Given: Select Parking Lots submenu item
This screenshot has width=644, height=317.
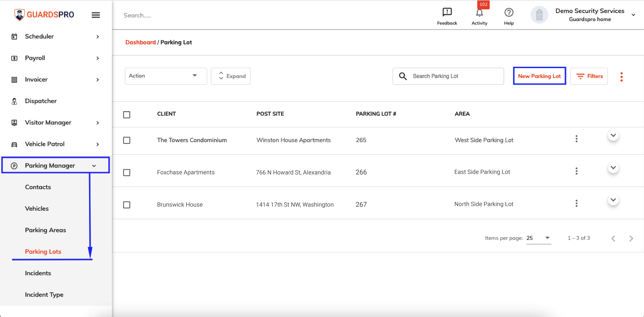Looking at the screenshot, I should (x=43, y=252).
